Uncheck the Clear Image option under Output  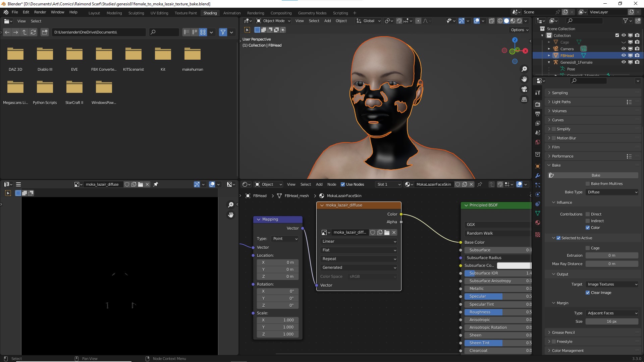pyautogui.click(x=588, y=293)
